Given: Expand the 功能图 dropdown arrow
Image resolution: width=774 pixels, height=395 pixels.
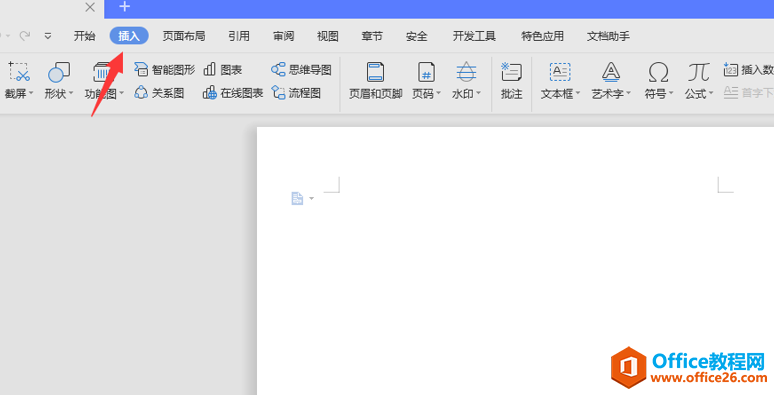Looking at the screenshot, I should point(121,93).
